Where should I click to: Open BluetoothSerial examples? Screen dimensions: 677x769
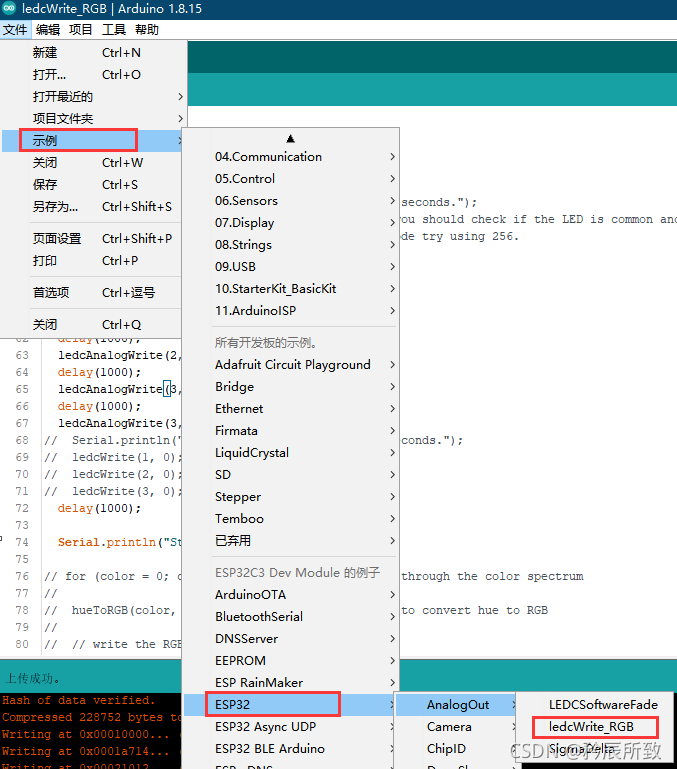coord(290,617)
